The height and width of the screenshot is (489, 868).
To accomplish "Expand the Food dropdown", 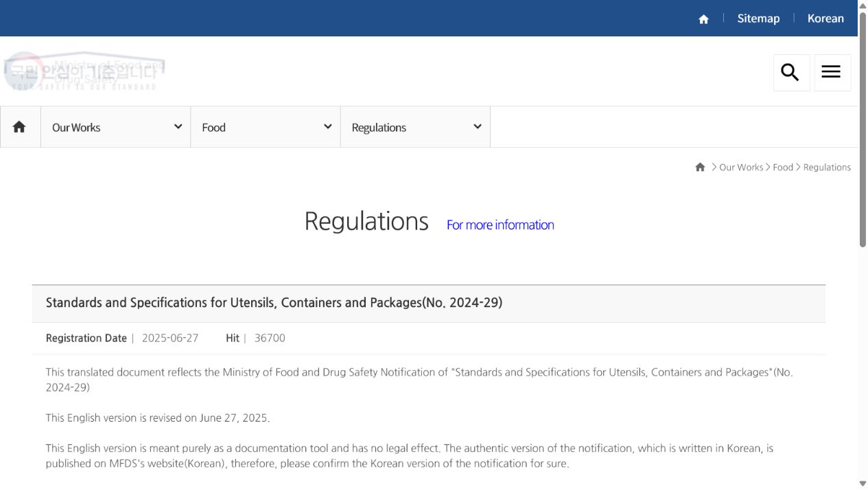I will (266, 127).
